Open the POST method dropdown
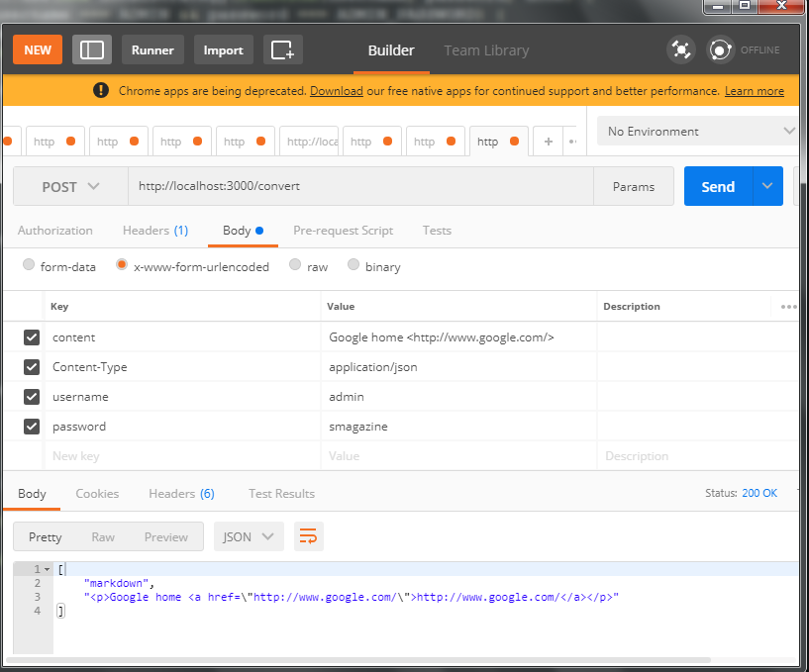 tap(70, 186)
